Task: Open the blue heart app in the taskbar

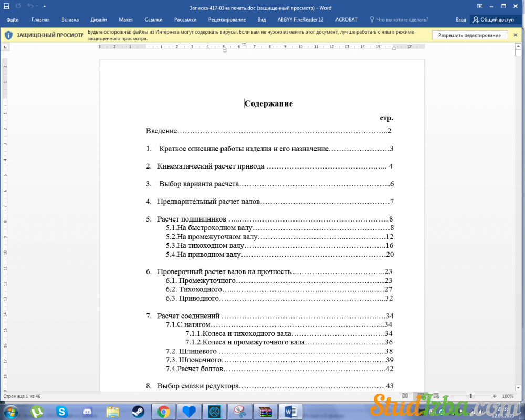Action: pyautogui.click(x=189, y=411)
